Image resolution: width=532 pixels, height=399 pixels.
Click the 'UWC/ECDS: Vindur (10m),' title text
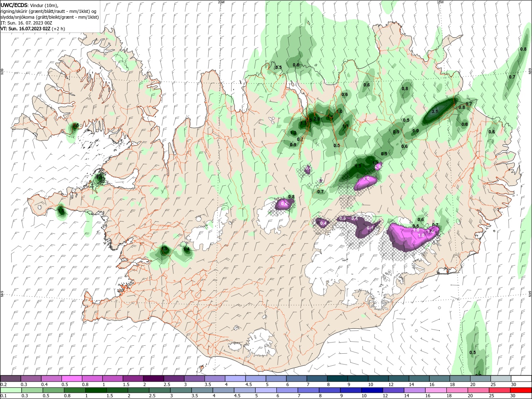click(x=30, y=5)
